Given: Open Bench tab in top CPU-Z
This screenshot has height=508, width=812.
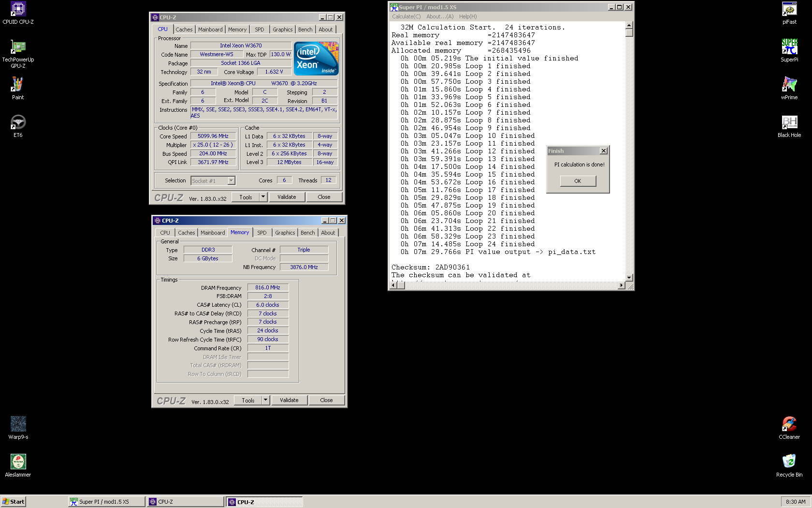Looking at the screenshot, I should [305, 30].
